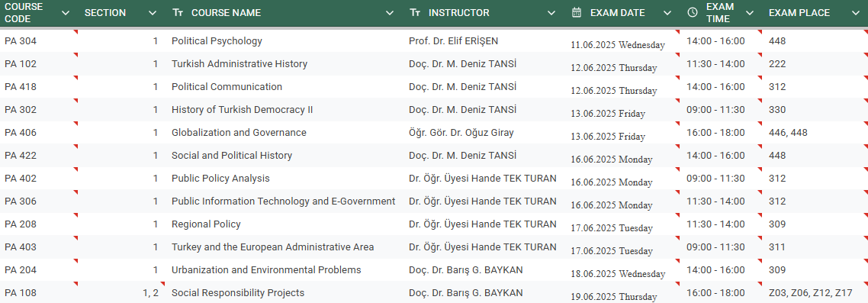868x303 pixels.
Task: Click the clock icon in EXAM TIME header
Action: [x=693, y=13]
